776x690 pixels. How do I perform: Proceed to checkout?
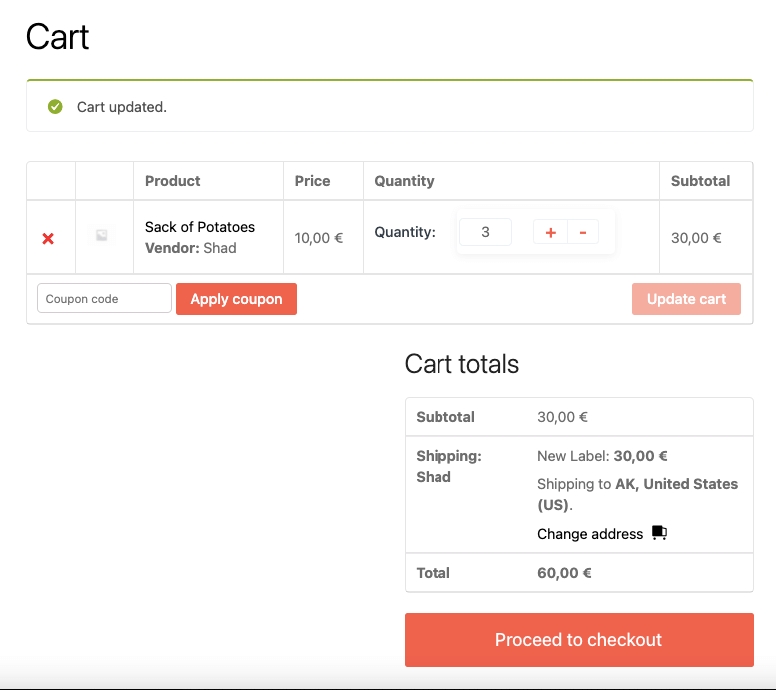click(579, 640)
